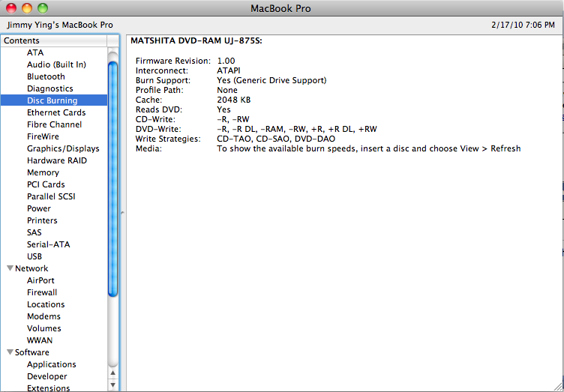
Task: Click the Media refresh instruction text
Action: tap(369, 148)
